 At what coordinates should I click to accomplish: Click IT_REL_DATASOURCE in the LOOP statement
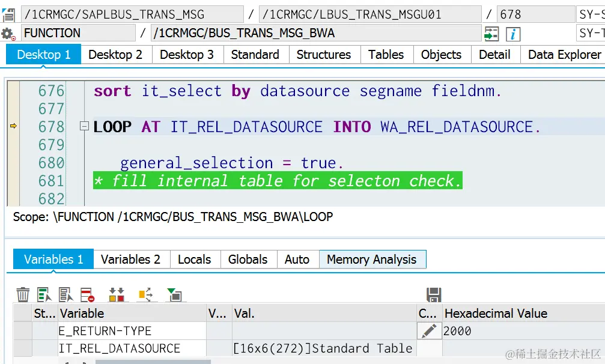pyautogui.click(x=246, y=127)
